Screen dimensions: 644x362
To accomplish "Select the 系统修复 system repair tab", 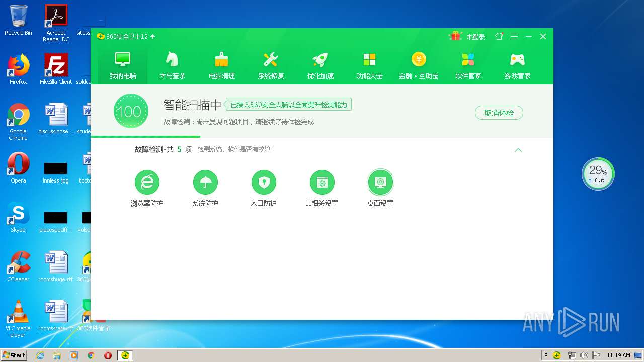I will click(x=271, y=65).
